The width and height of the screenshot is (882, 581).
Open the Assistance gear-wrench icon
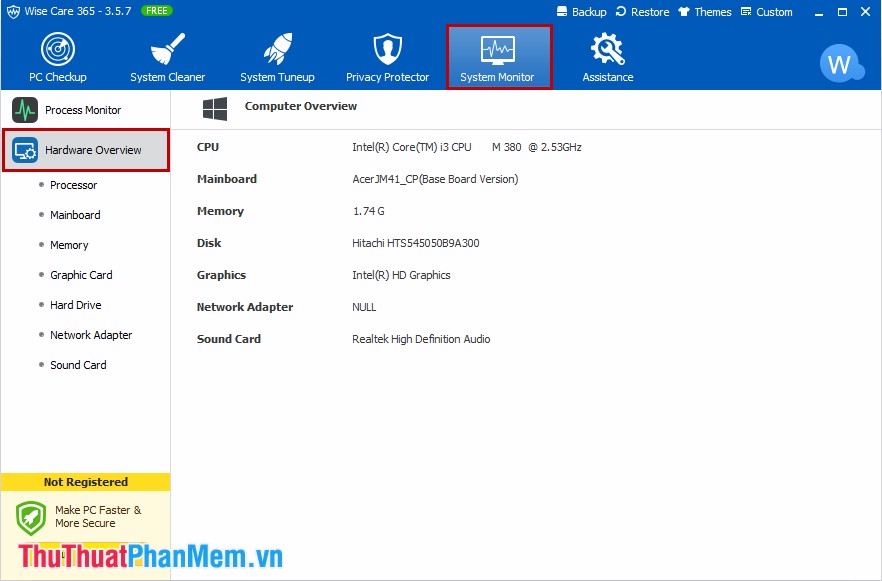click(607, 49)
